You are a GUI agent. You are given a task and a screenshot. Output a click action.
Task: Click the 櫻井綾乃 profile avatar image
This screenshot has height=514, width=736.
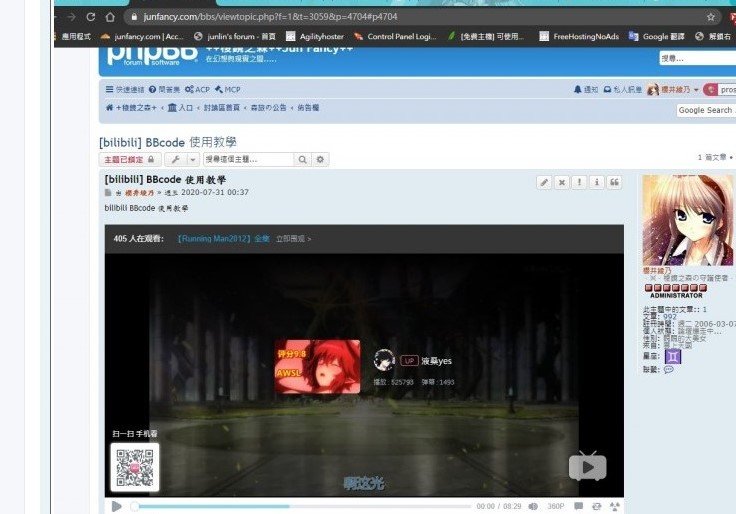point(688,220)
